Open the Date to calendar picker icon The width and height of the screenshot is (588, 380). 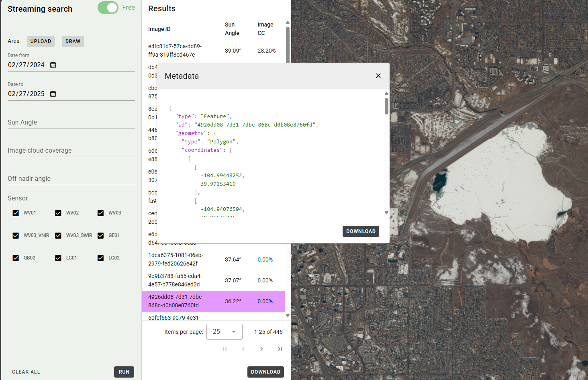53,94
